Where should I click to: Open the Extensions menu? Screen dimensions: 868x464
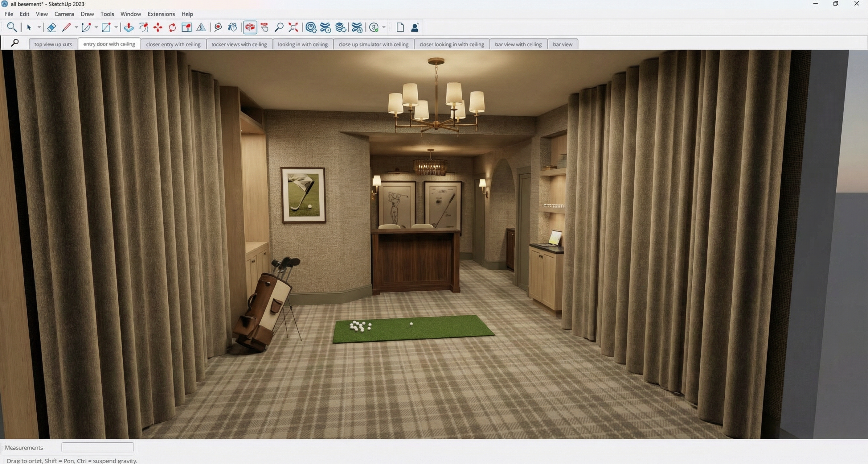[x=161, y=14]
